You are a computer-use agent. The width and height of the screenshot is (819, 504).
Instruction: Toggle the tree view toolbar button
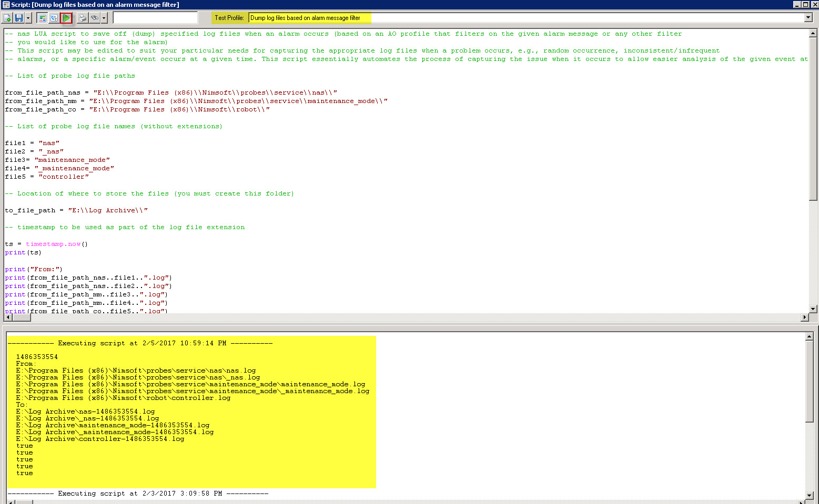54,18
